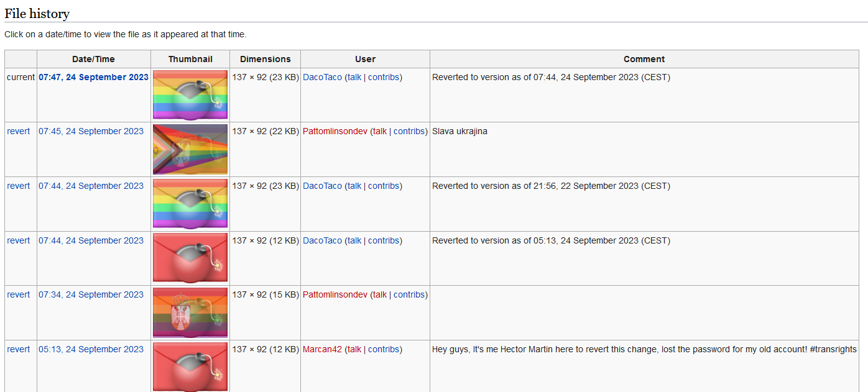Open talk page for Marcan42

click(354, 349)
